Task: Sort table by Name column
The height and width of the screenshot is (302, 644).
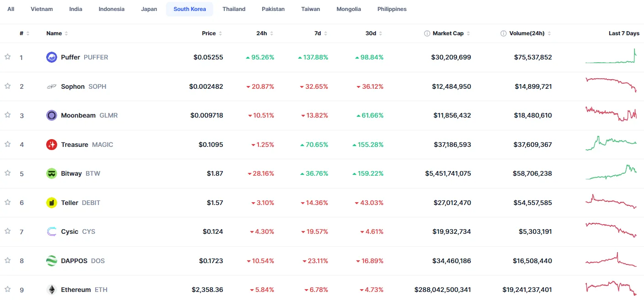Action: (57, 33)
